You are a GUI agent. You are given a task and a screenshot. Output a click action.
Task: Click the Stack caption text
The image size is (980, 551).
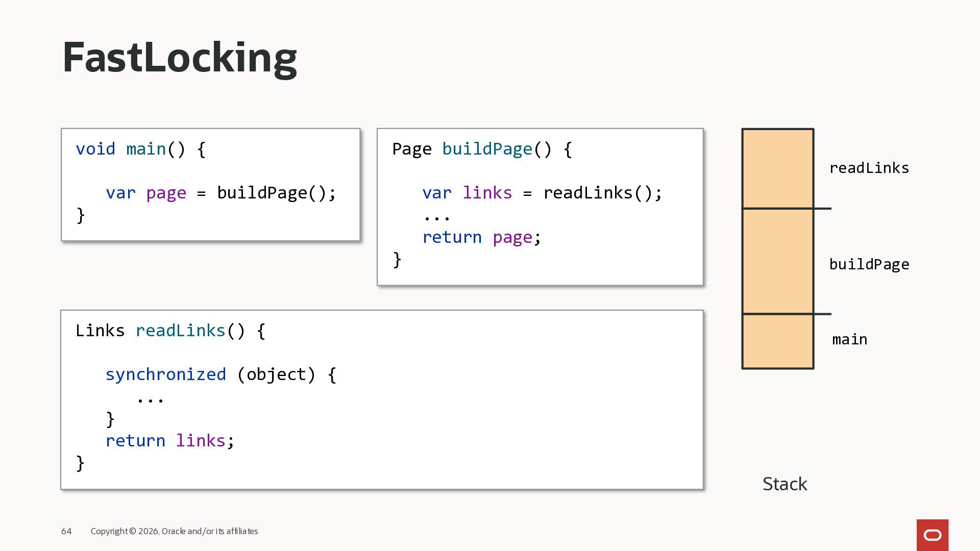coord(785,484)
